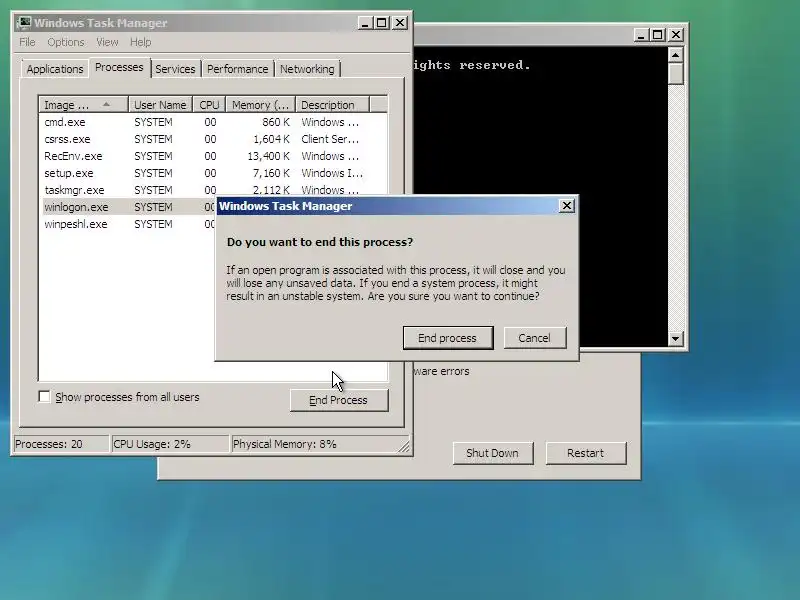Select the winlogon.exe process row
The width and height of the screenshot is (800, 600).
point(128,207)
